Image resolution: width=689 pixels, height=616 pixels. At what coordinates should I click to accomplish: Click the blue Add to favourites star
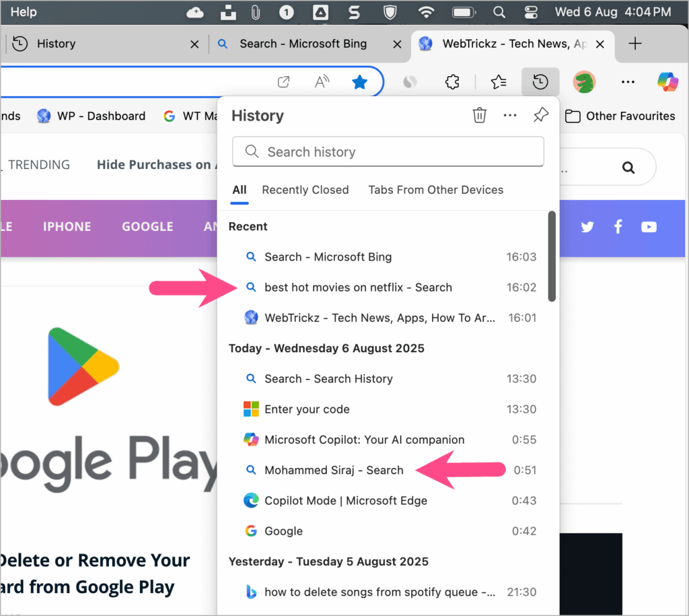359,81
